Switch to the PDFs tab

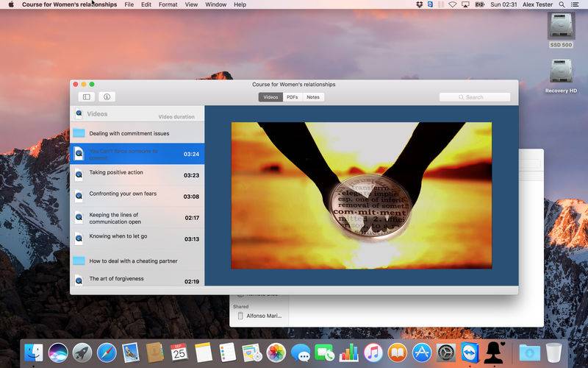click(292, 97)
